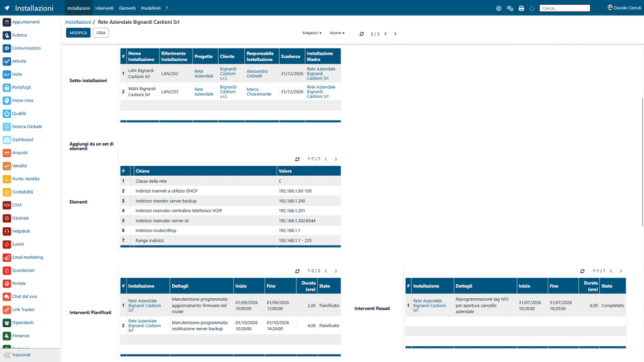Refresh the record using top reload icon

point(361,34)
